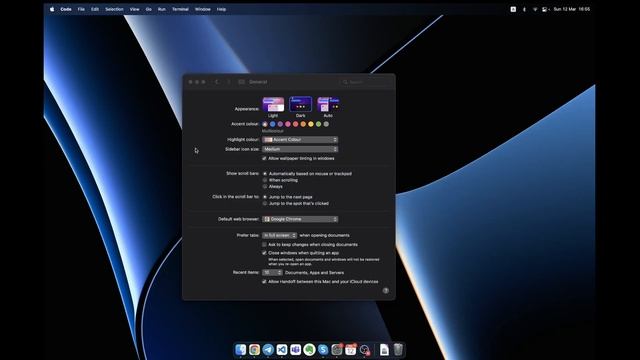Viewport: 640px width, 360px height.
Task: Select scroll bars When scrolling option
Action: click(265, 180)
